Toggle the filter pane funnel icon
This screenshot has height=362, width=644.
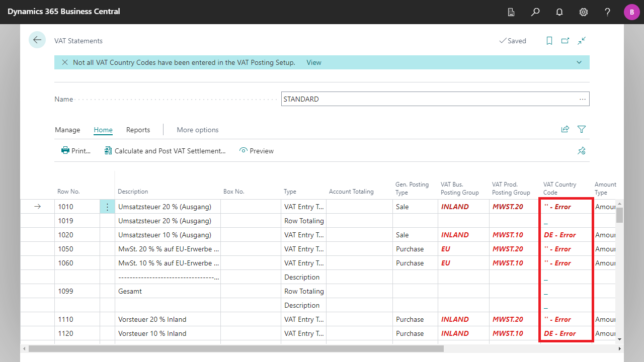coord(581,129)
